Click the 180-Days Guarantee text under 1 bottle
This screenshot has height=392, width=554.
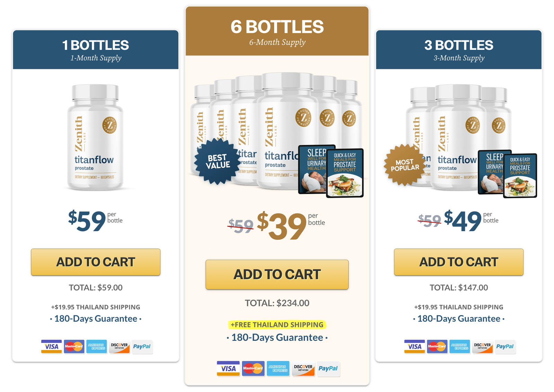(x=96, y=318)
